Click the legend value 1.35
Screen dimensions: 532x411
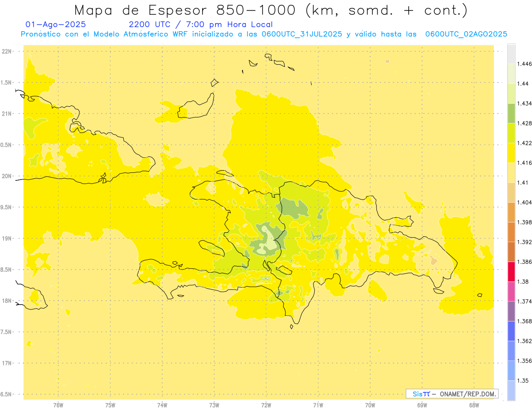click(523, 381)
